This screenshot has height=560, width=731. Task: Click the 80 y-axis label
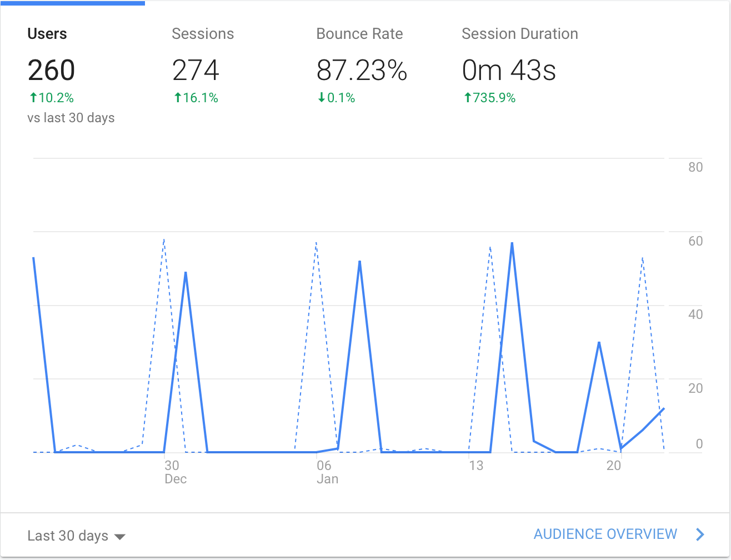click(695, 167)
